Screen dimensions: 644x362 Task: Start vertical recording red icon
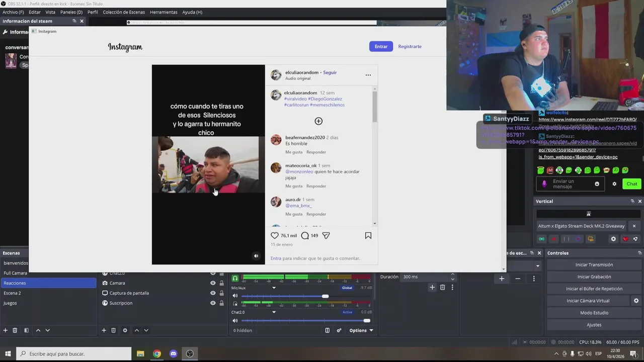click(553, 239)
